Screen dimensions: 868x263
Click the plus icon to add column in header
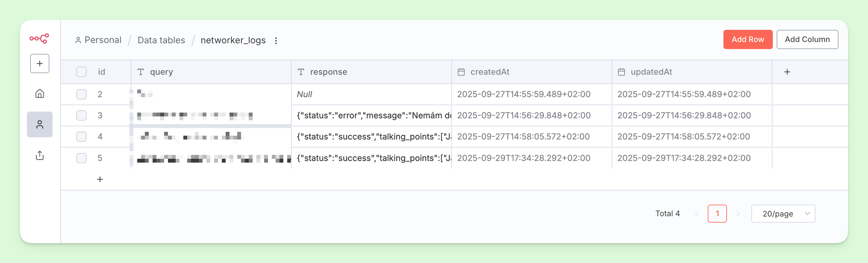pos(787,72)
